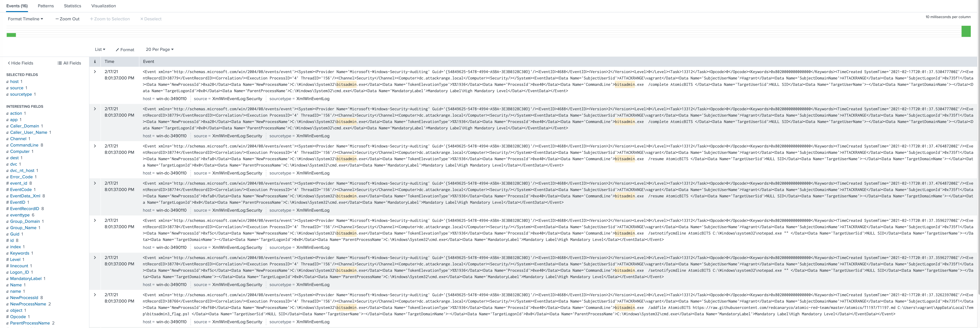Open the Computer field
980x328 pixels.
20,151
